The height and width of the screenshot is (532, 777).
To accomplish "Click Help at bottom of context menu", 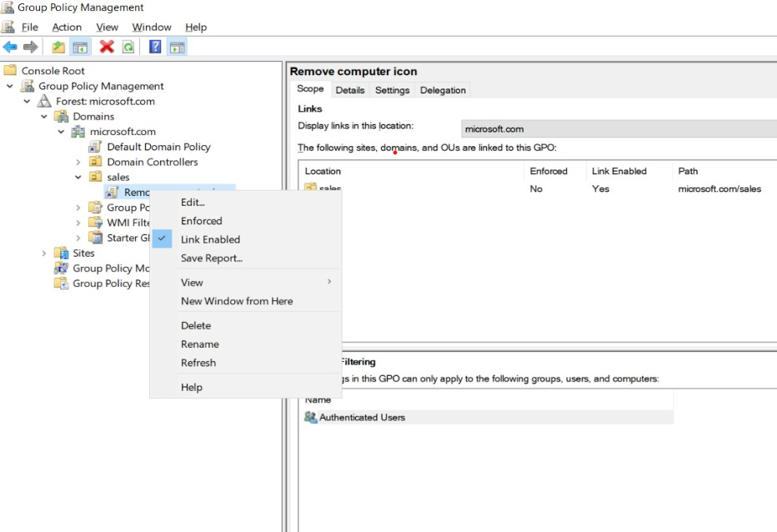I will (x=246, y=387).
